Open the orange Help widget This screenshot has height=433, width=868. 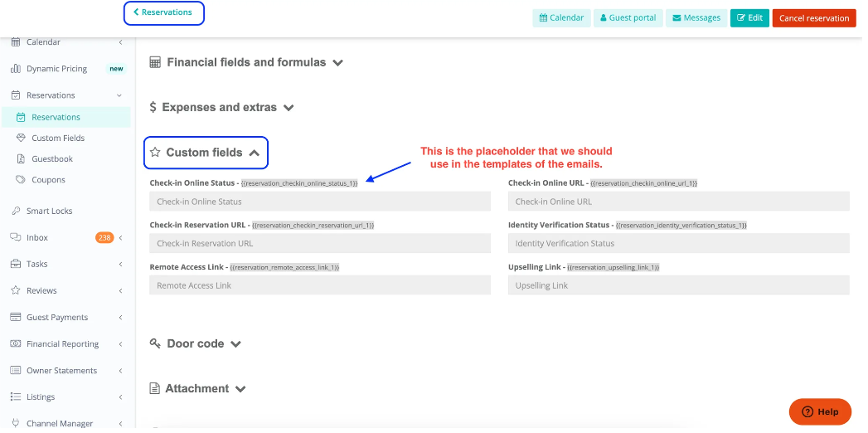pos(819,411)
